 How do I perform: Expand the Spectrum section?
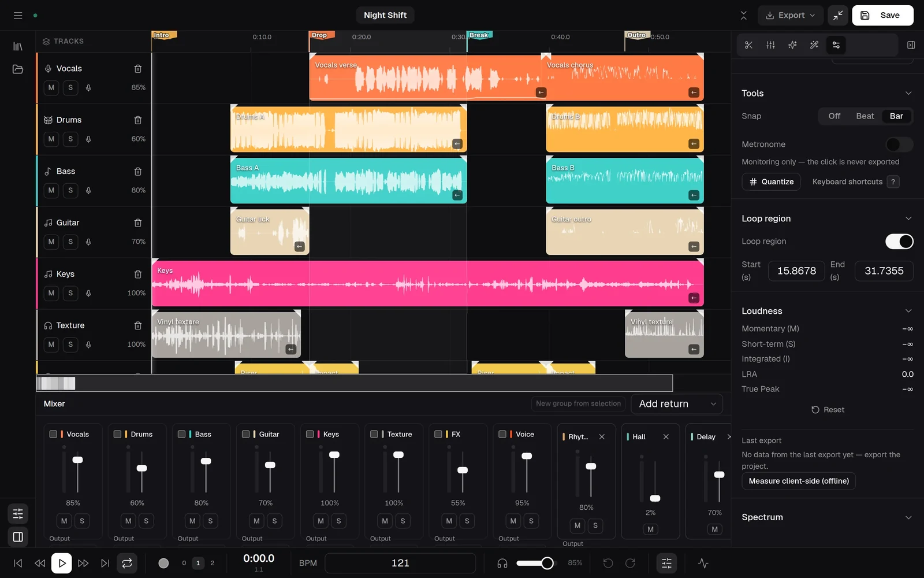coord(908,517)
